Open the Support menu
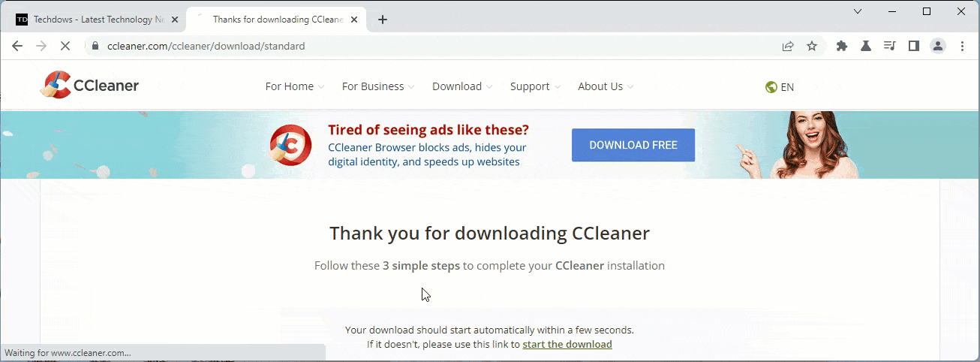980x362 pixels. click(x=535, y=86)
